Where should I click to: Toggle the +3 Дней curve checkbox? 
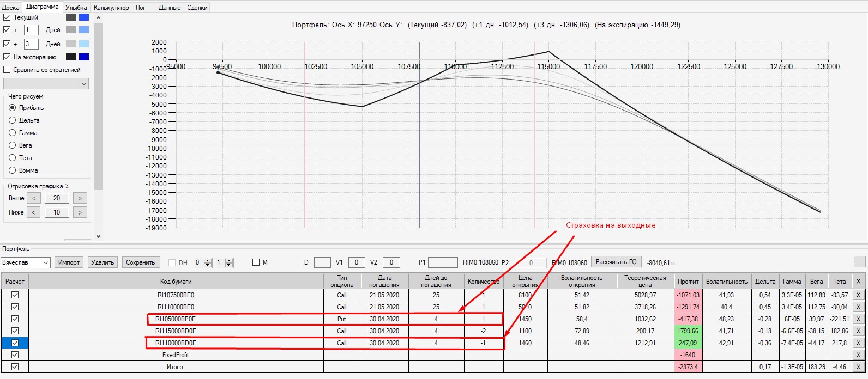click(x=7, y=44)
